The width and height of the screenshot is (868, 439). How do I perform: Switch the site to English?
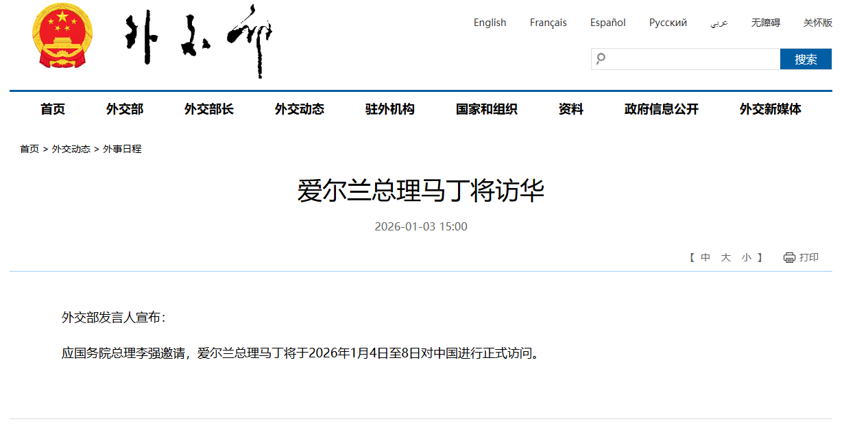click(x=490, y=23)
